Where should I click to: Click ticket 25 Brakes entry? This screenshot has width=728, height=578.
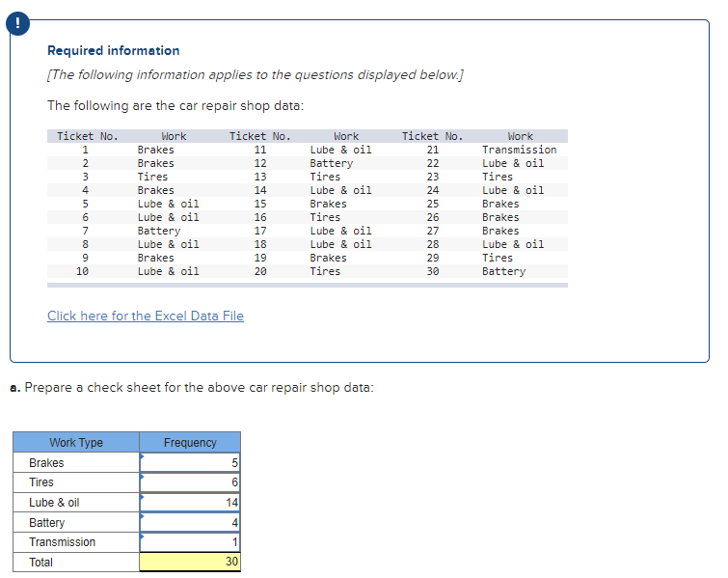click(500, 204)
